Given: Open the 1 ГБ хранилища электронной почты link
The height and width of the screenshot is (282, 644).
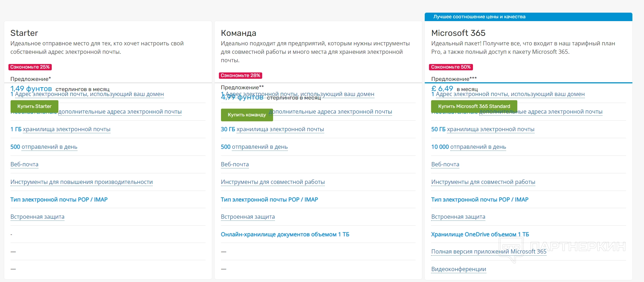Looking at the screenshot, I should coord(60,129).
